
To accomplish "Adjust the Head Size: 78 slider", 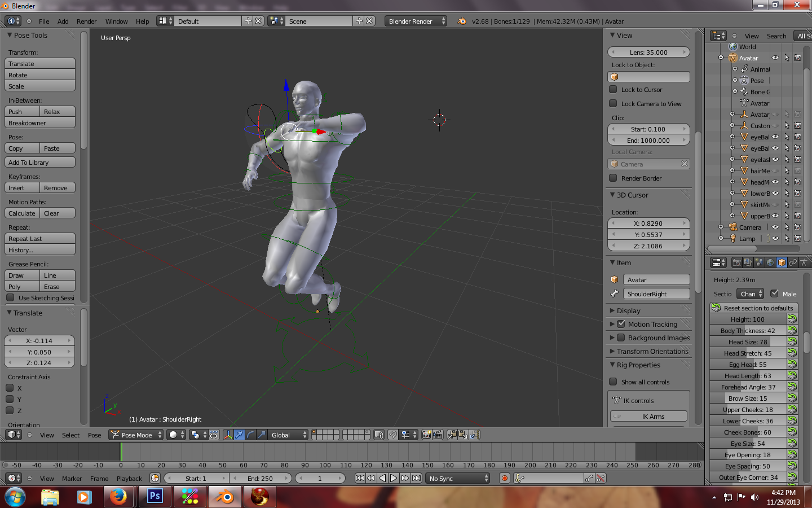I will pos(748,341).
